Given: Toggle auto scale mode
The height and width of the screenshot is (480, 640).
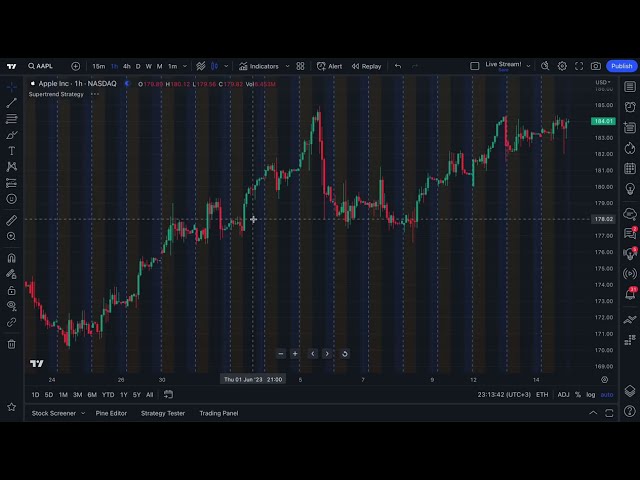Looking at the screenshot, I should [607, 395].
